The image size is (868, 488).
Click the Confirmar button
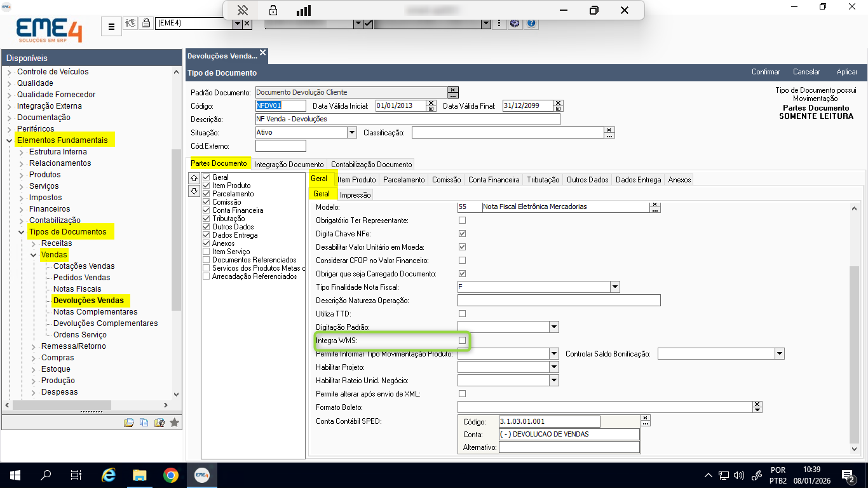(x=766, y=72)
